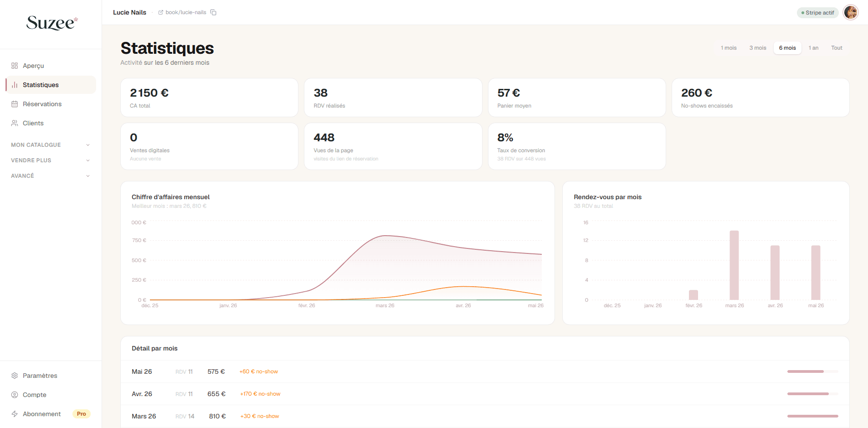Click the +60 € no-show text
The width and height of the screenshot is (868, 428).
258,371
